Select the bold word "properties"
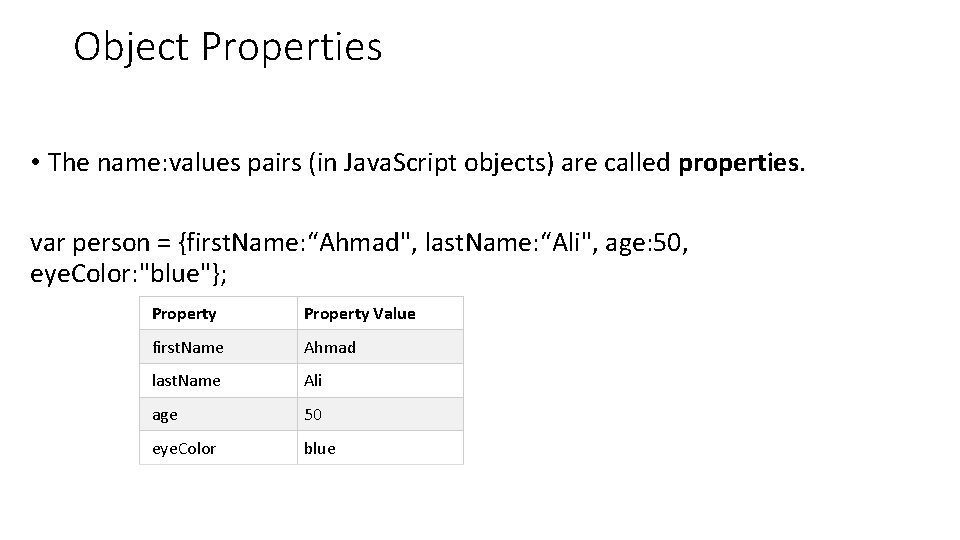The height and width of the screenshot is (540, 960). click(740, 163)
